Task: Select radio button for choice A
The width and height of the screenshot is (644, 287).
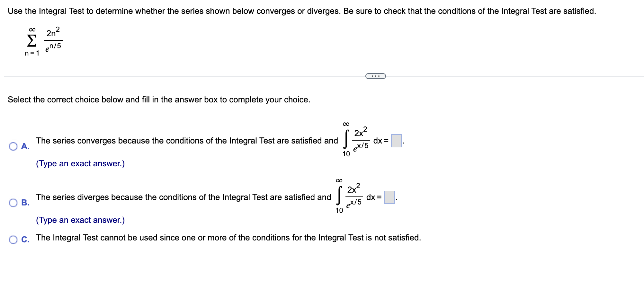Action: (x=13, y=146)
